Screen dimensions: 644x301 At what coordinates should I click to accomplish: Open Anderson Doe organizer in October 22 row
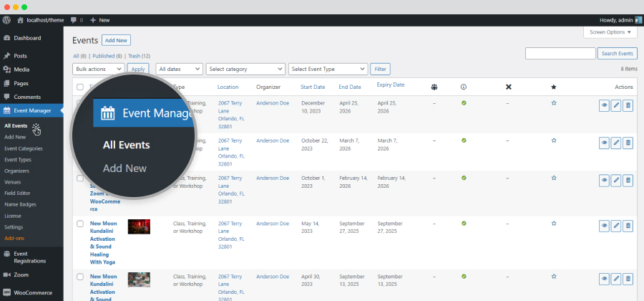click(273, 140)
